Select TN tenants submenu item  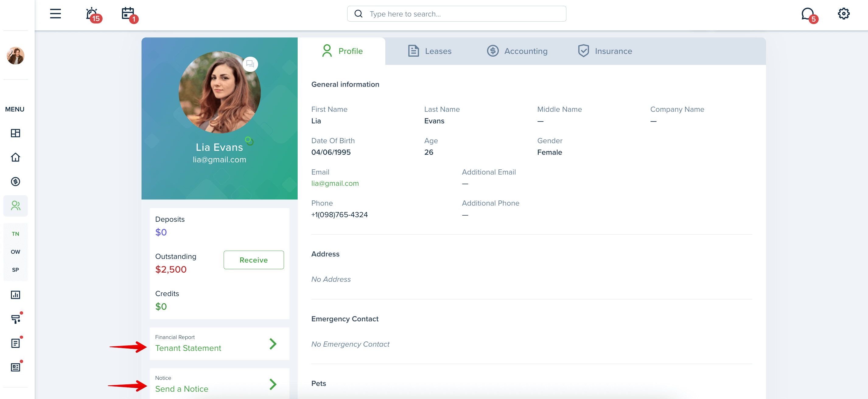[x=16, y=234]
